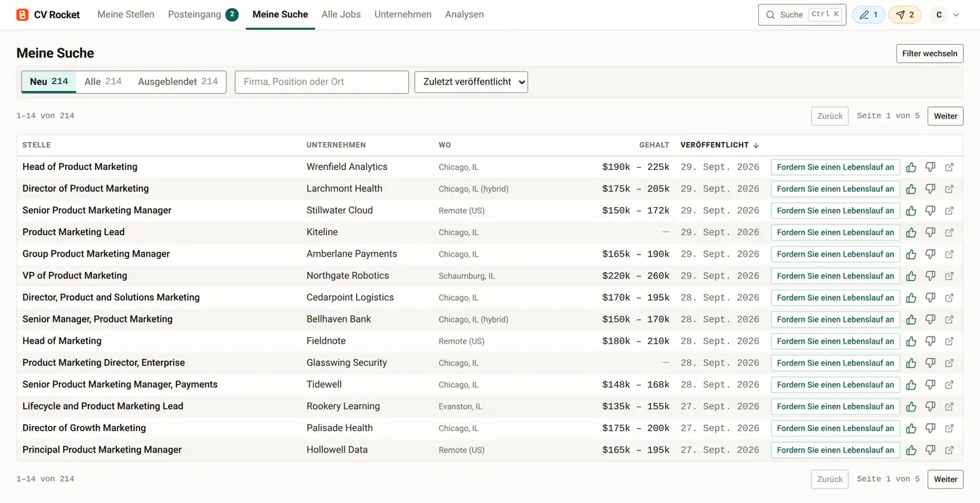This screenshot has width=980, height=503.
Task: Thumbs down the Rookery Learning job
Action: point(930,406)
